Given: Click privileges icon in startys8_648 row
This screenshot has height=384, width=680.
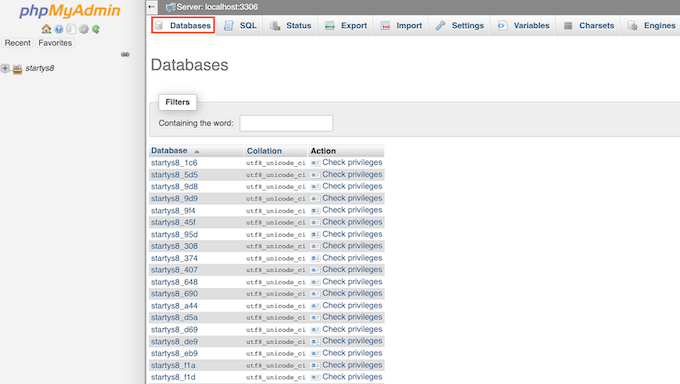Looking at the screenshot, I should click(315, 282).
